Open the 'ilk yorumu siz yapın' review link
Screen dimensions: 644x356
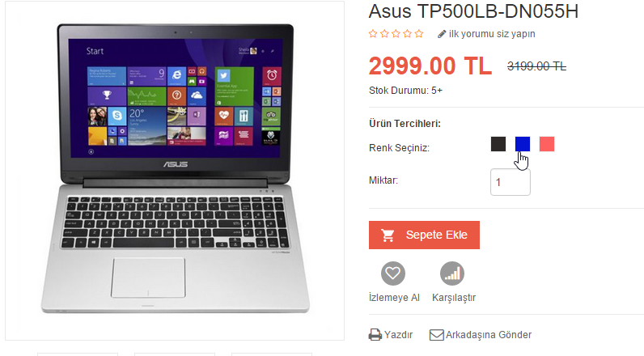point(492,34)
